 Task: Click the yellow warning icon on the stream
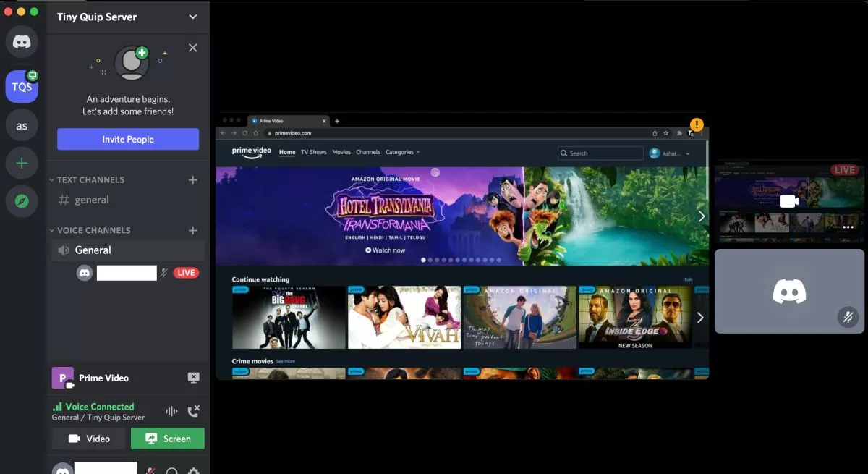[x=697, y=124]
